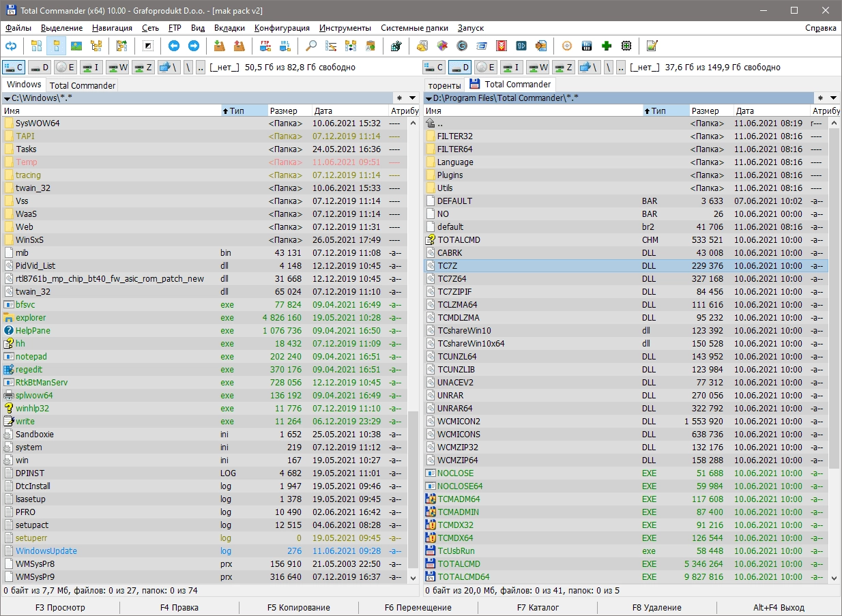This screenshot has width=842, height=616.
Task: Open left panel favorites star button
Action: click(400, 98)
